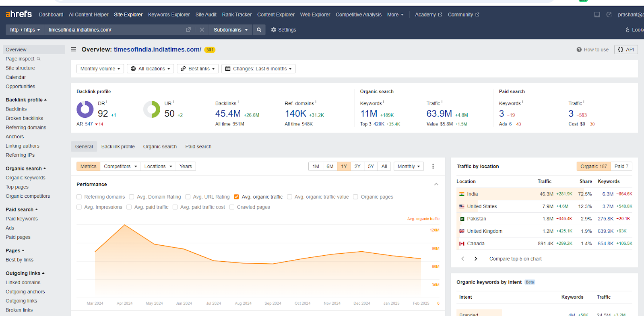Screen dimensions: 644x316
Task: Open the API button
Action: pyautogui.click(x=626, y=49)
